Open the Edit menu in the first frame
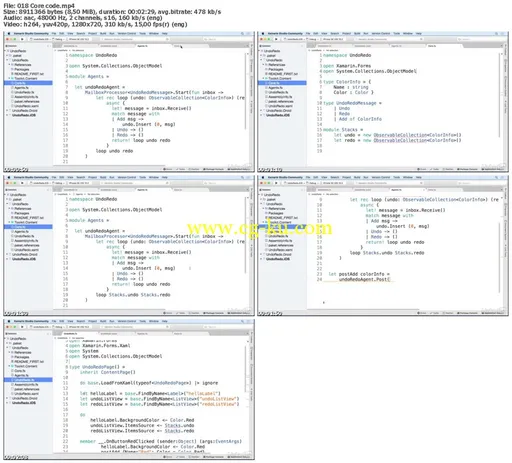 [x=62, y=34]
